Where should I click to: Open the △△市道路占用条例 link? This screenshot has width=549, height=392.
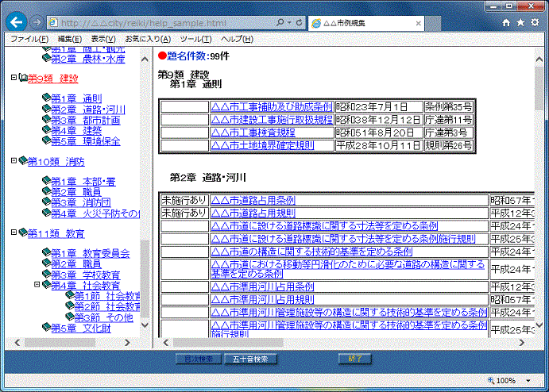(x=253, y=200)
